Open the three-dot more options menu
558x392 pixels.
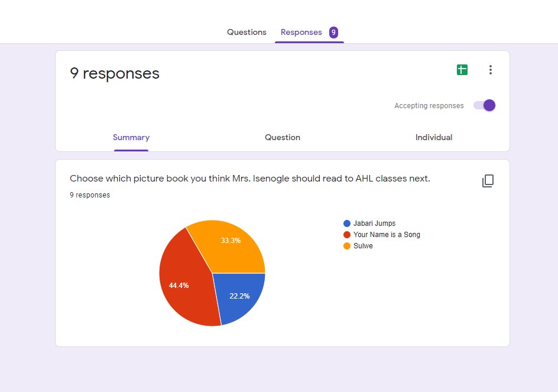tap(491, 70)
